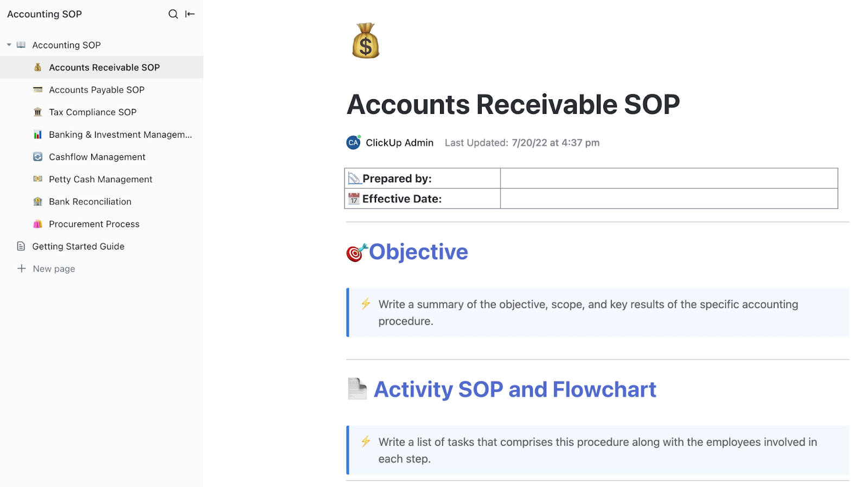The height and width of the screenshot is (487, 868).
Task: Open the Getting Started Guide document
Action: pos(78,246)
